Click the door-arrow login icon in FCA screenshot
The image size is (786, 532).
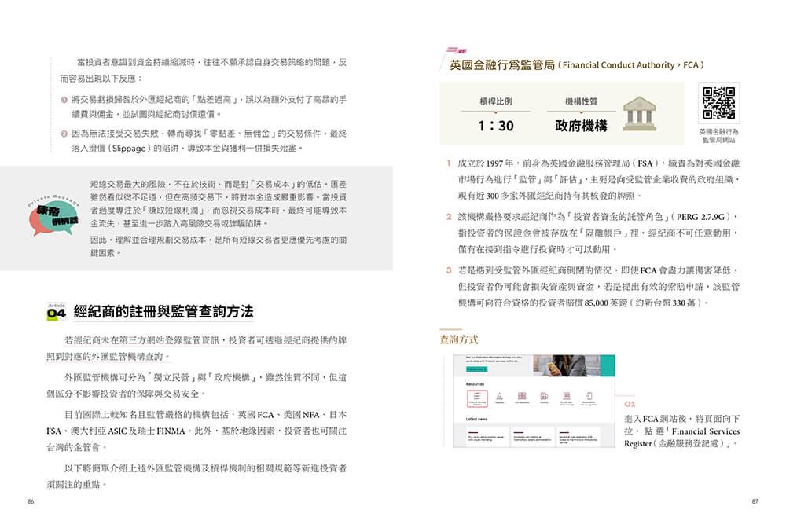pyautogui.click(x=589, y=398)
